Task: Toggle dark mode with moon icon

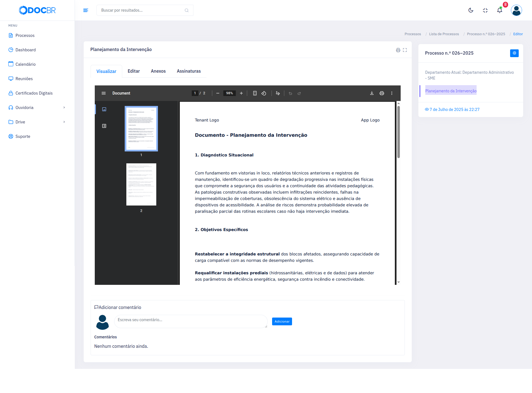Action: pos(471,10)
